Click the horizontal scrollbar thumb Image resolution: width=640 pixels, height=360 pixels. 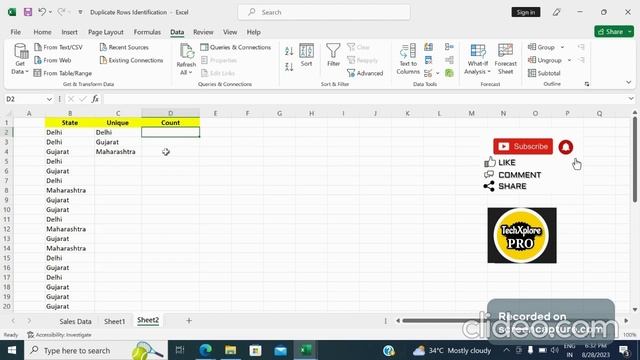click(444, 321)
